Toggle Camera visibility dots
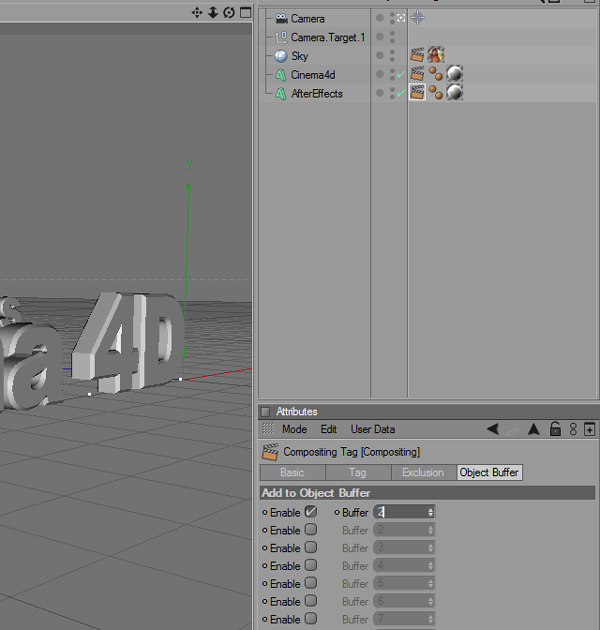Image resolution: width=600 pixels, height=630 pixels. (392, 18)
